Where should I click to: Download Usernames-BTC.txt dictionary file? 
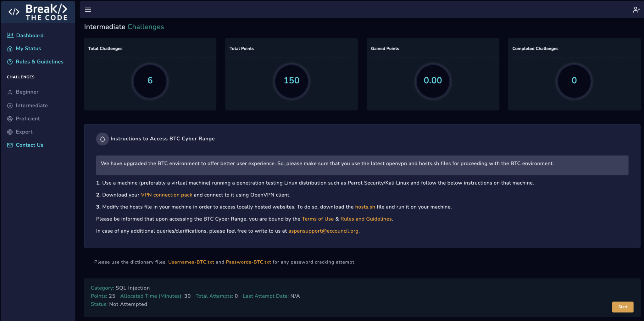point(191,262)
